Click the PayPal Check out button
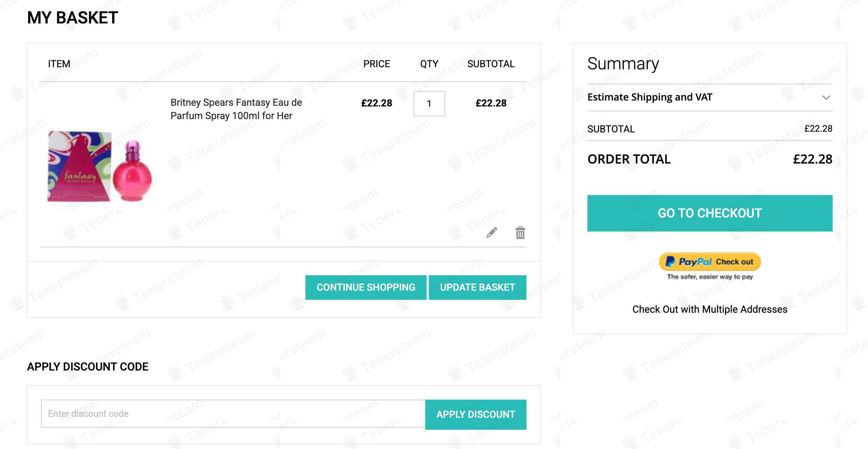 coord(710,262)
